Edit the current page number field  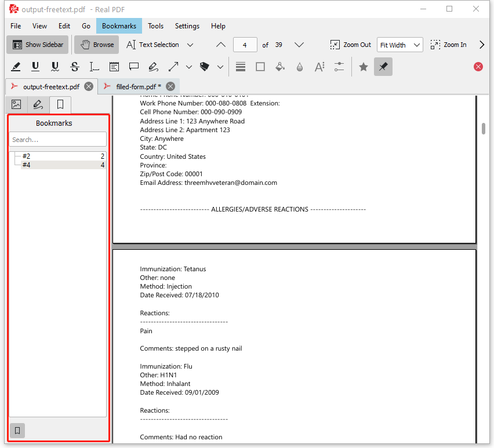tap(245, 45)
